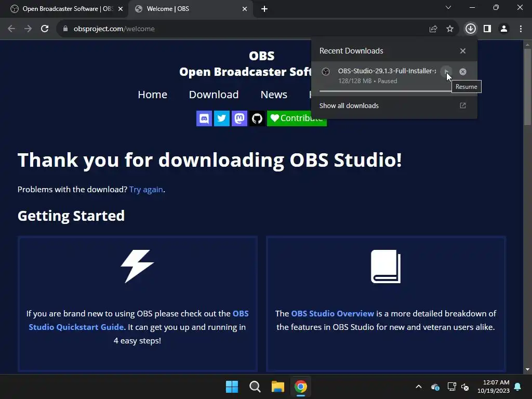Open the Chrome three-dot menu
The height and width of the screenshot is (399, 532).
tap(521, 29)
